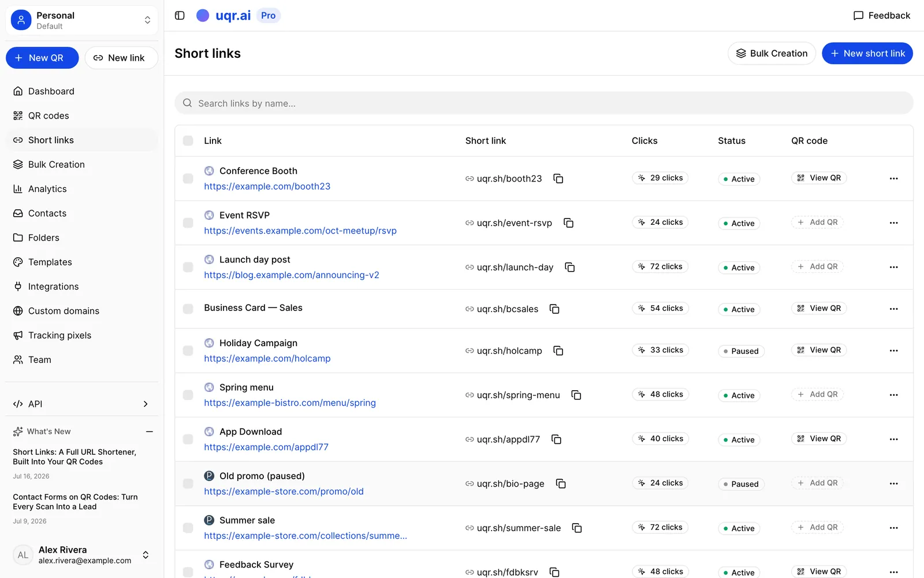Screen dimensions: 924x578
Task: Copy the uqr.sh/bcsales short link
Action: 554,309
